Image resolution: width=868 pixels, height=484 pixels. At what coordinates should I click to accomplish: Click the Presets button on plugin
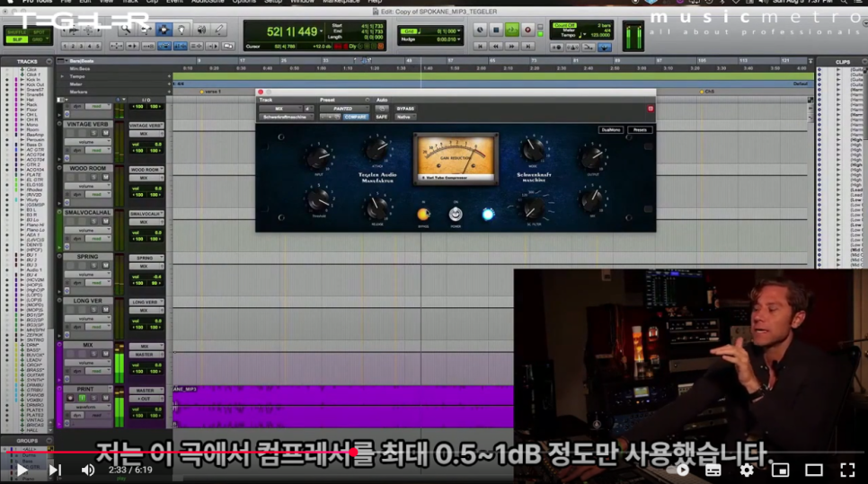[640, 130]
